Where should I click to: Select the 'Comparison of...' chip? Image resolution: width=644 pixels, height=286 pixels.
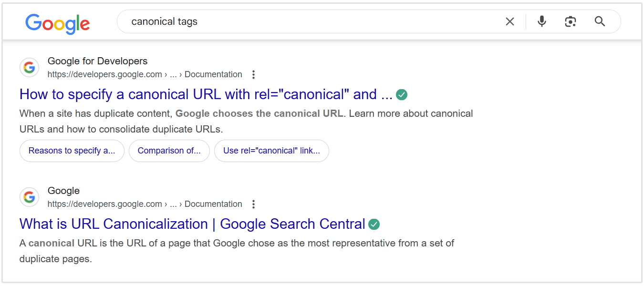169,151
